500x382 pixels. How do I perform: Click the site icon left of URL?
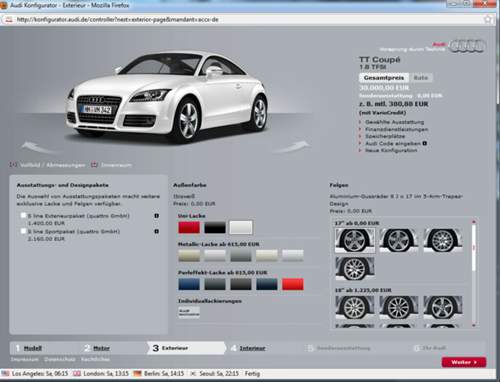8,20
